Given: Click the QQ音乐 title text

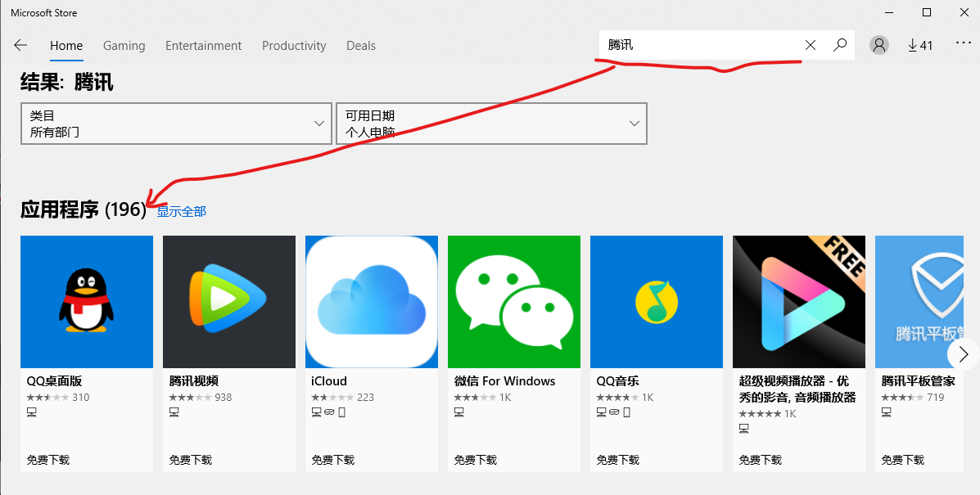Looking at the screenshot, I should pyautogui.click(x=617, y=380).
